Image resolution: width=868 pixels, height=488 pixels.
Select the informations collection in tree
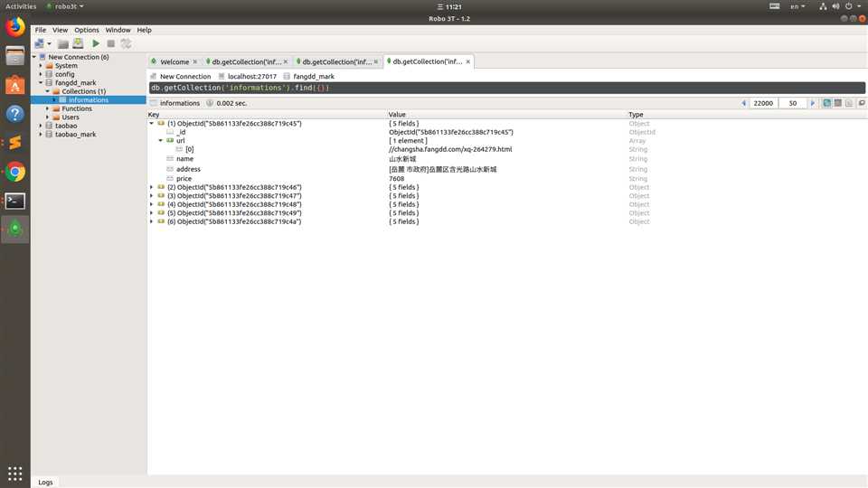[x=89, y=99]
